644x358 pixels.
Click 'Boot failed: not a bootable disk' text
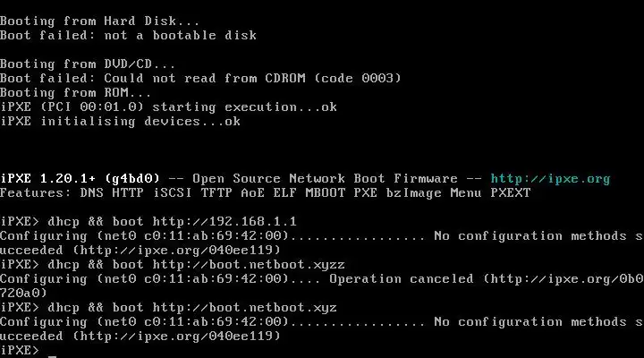(128, 35)
